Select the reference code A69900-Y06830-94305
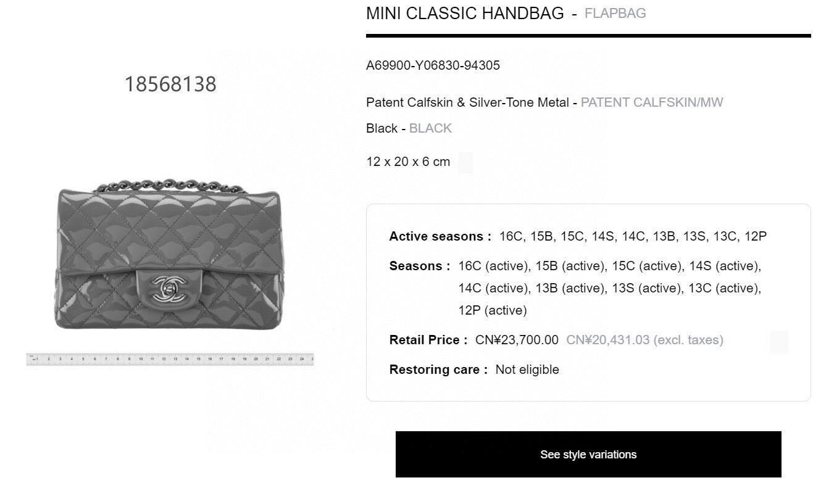This screenshot has height=504, width=813. pyautogui.click(x=433, y=65)
